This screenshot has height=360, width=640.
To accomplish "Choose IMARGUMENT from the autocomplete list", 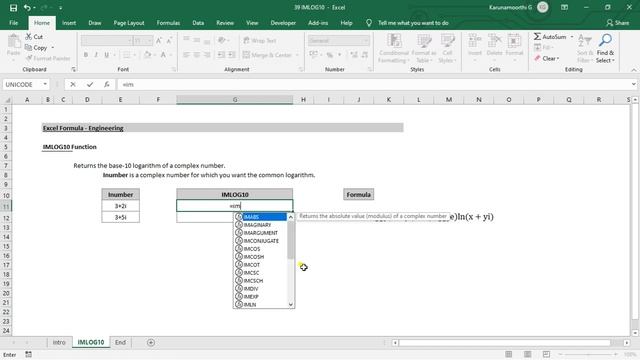I will click(x=261, y=233).
